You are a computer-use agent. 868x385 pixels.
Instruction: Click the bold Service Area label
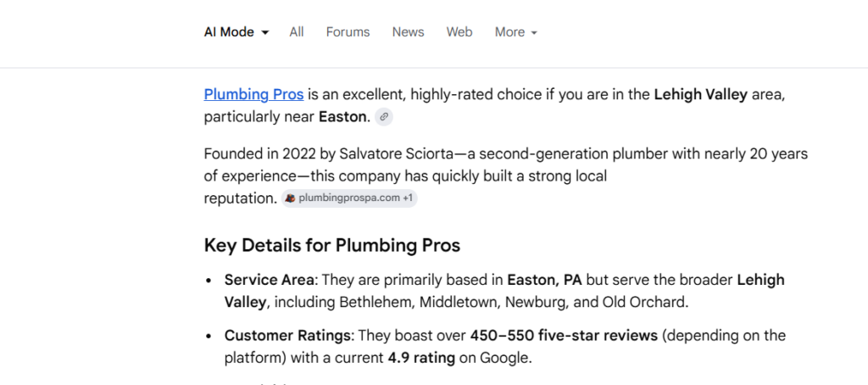[x=269, y=280]
